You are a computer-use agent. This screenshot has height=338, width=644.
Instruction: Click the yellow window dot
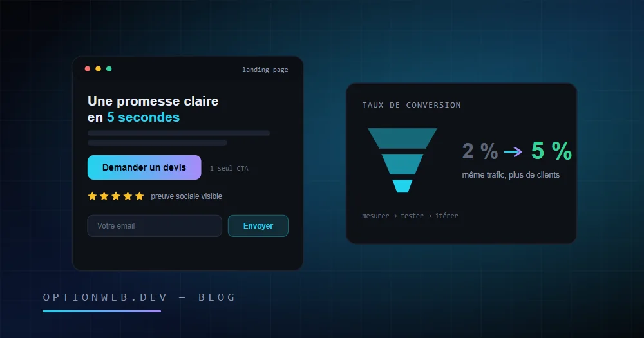point(98,69)
